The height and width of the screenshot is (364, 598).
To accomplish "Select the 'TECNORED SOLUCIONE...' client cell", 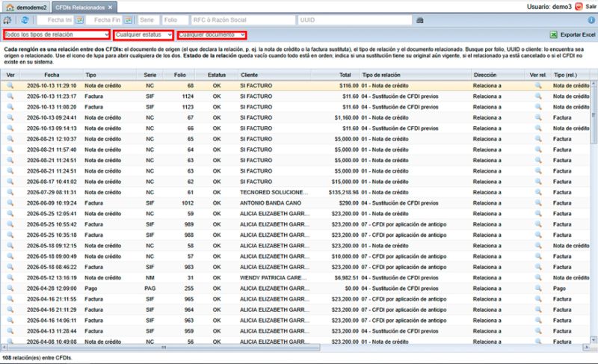I will 274,193.
